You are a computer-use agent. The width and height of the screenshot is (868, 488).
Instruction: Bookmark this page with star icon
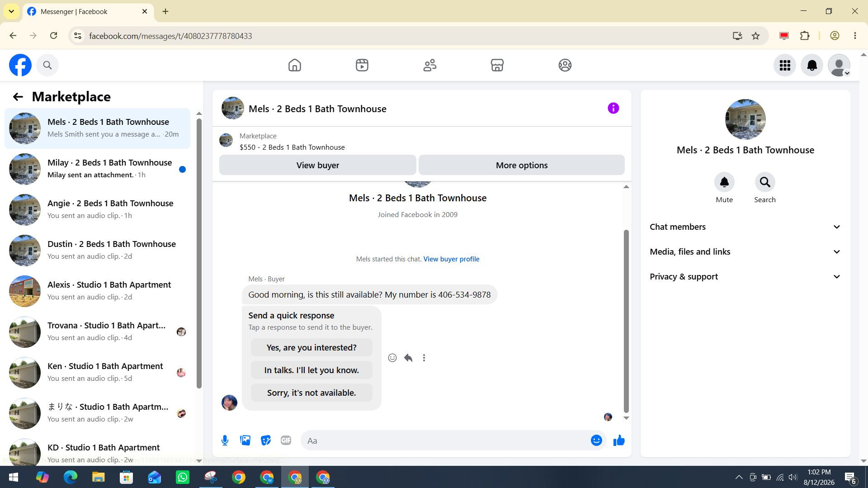coord(755,36)
